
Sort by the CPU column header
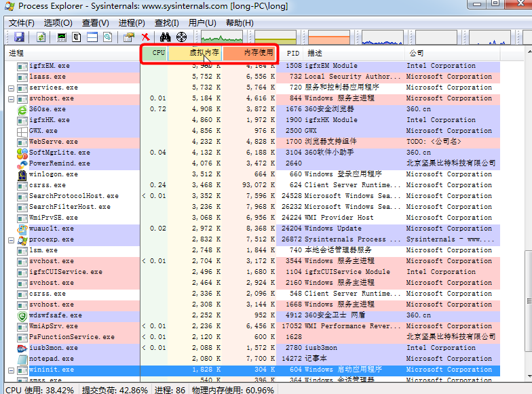[x=155, y=53]
